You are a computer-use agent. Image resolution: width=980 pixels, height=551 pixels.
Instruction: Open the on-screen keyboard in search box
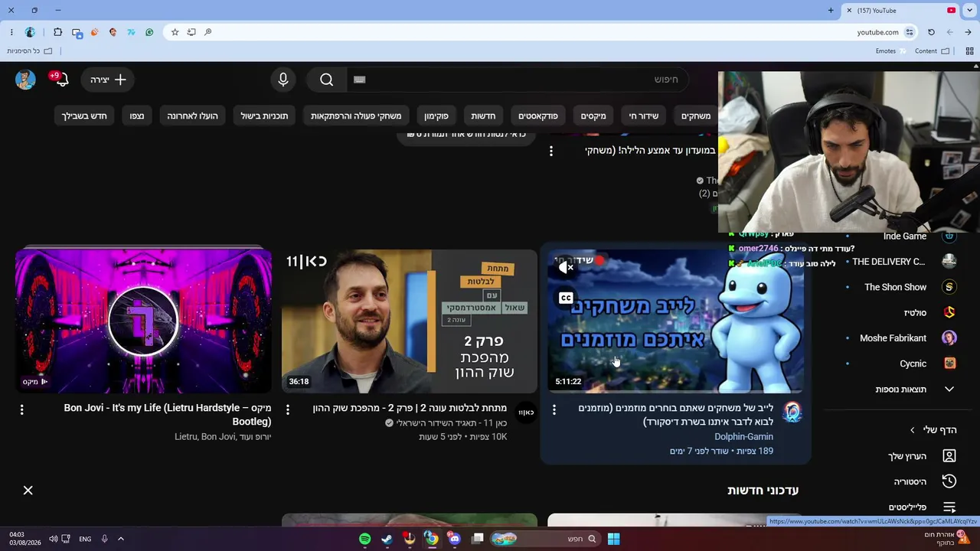[360, 80]
